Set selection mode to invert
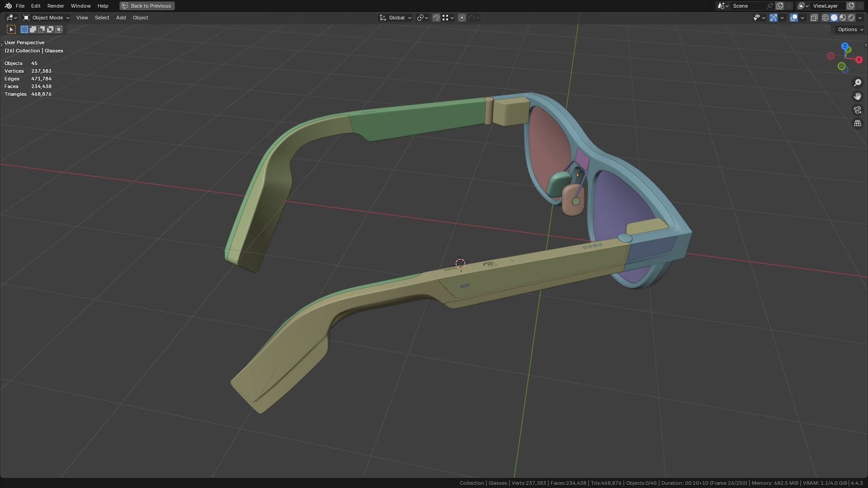The image size is (868, 488). click(50, 29)
